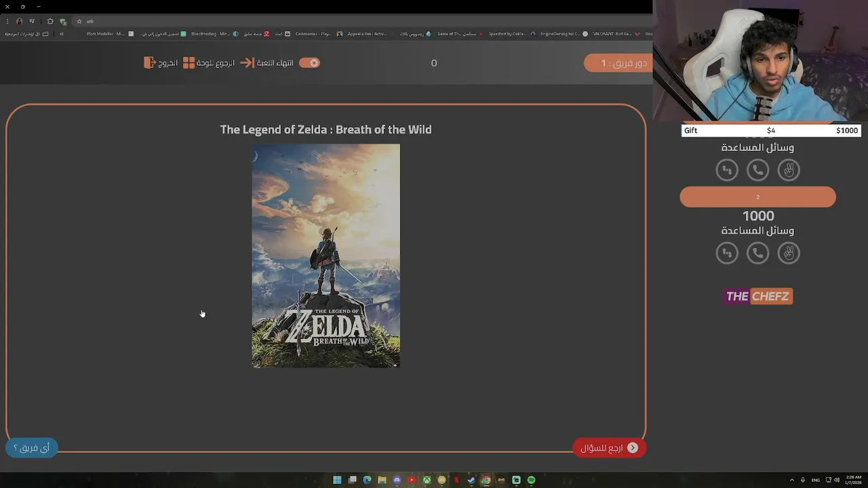Click the end game (انتهاء اللعبة) arrow icon
The height and width of the screenshot is (488, 868).
(x=247, y=62)
